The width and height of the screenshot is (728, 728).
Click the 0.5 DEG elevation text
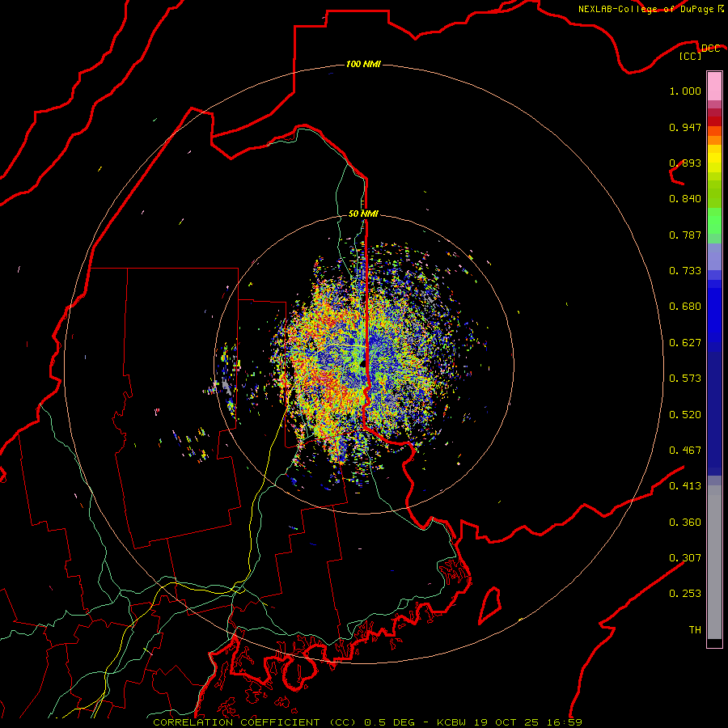pos(389,722)
